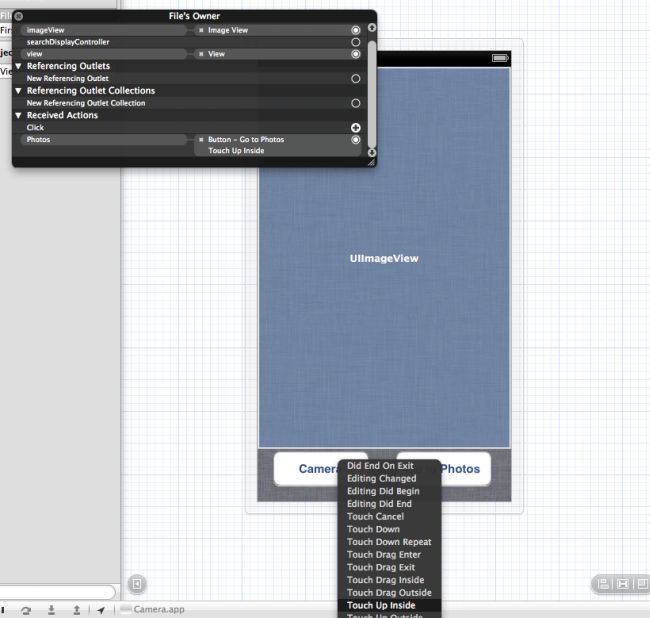
Task: Toggle the document outline dock button
Action: tap(137, 584)
